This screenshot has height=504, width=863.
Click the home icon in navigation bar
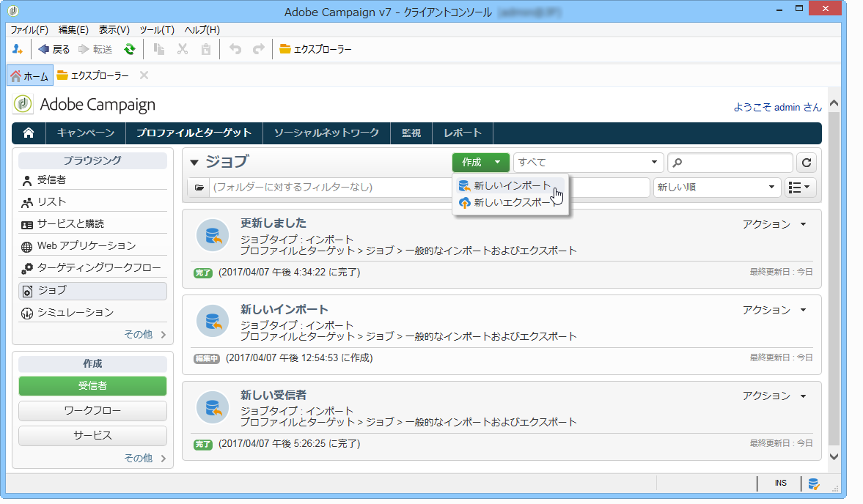(x=29, y=133)
